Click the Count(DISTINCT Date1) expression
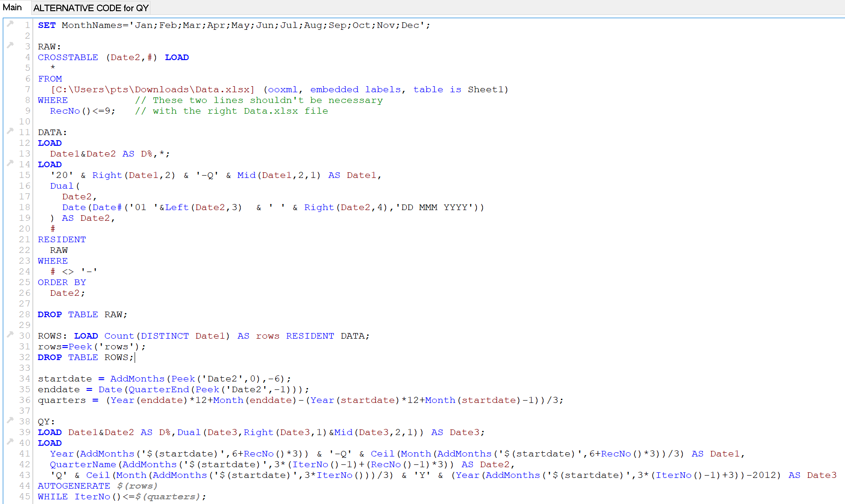The image size is (845, 504). coord(167,336)
